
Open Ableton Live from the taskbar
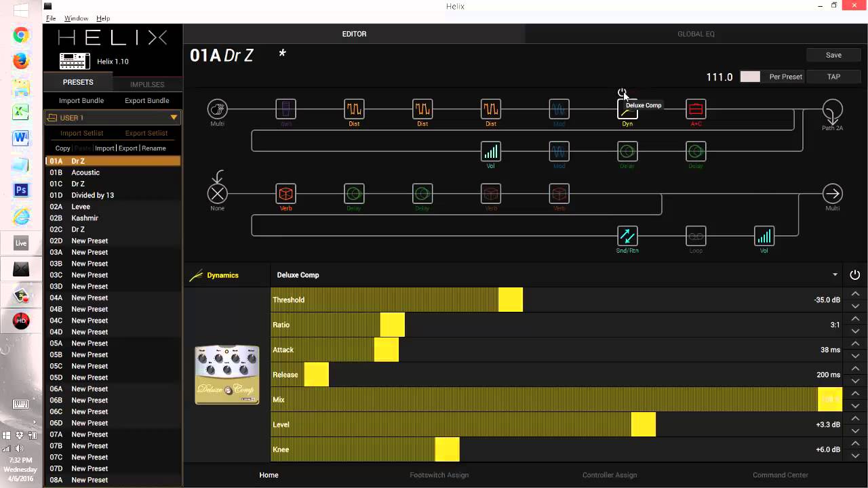pos(21,243)
